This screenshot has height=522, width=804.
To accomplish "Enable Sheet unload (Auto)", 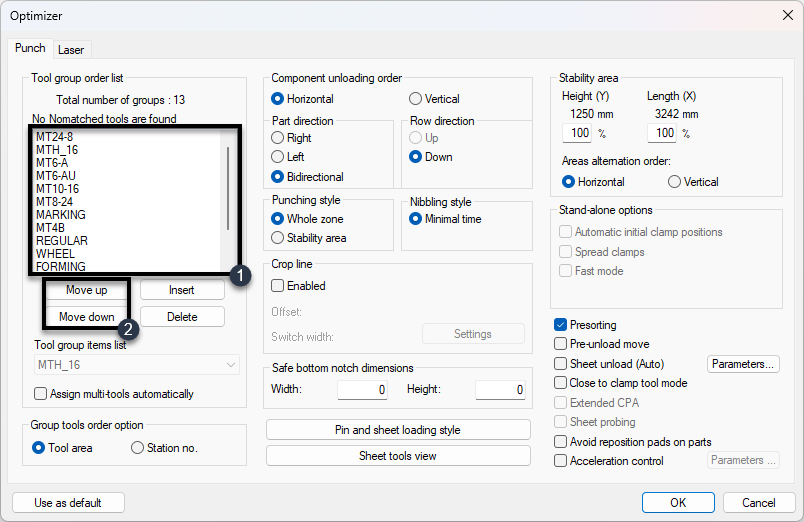I will (609, 364).
